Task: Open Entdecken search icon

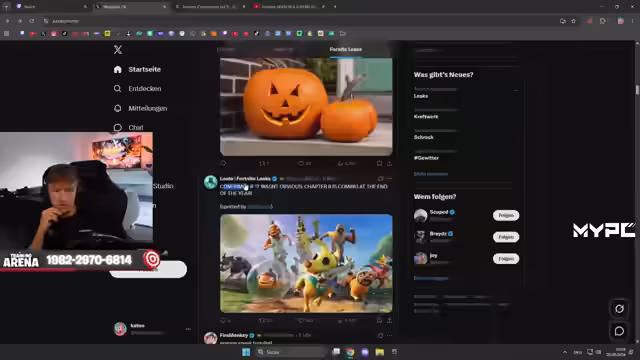Action: point(118,89)
